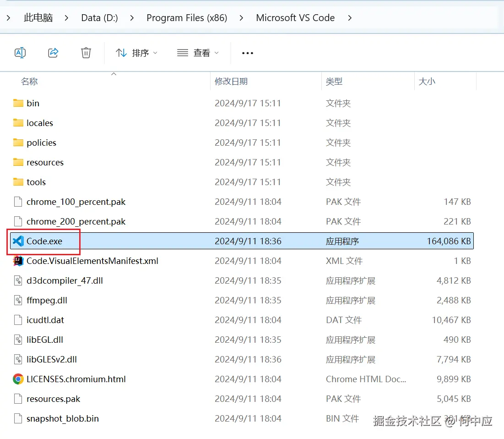This screenshot has width=504, height=439.
Task: Click the 7,794 KB size cell
Action: click(454, 359)
